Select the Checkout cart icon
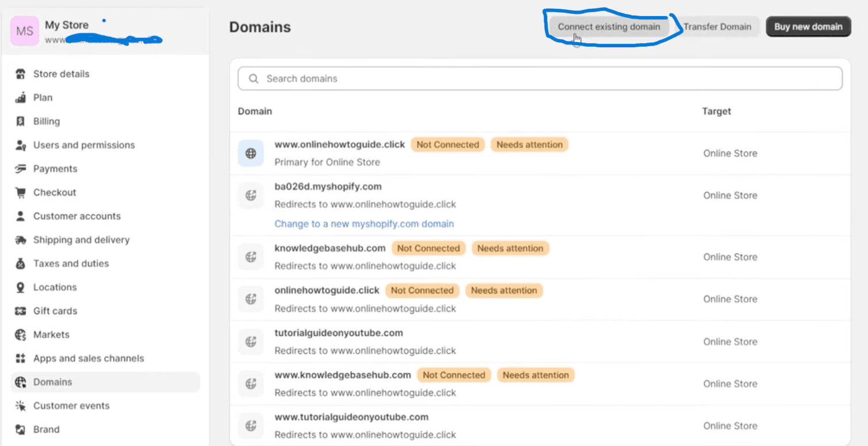This screenshot has height=446, width=868. 20,192
